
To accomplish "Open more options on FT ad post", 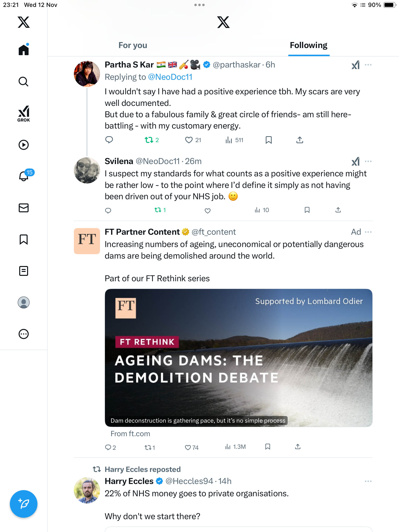I will pos(368,232).
